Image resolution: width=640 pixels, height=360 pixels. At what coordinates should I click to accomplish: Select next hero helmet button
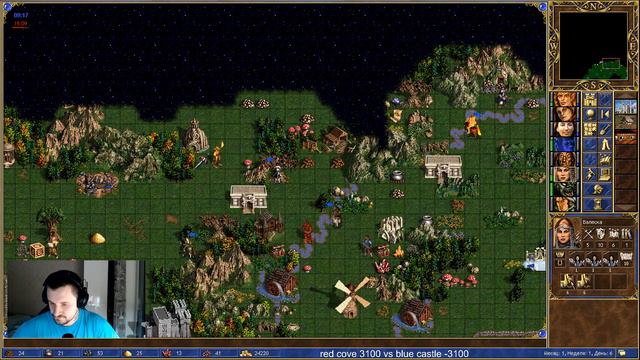tap(598, 189)
